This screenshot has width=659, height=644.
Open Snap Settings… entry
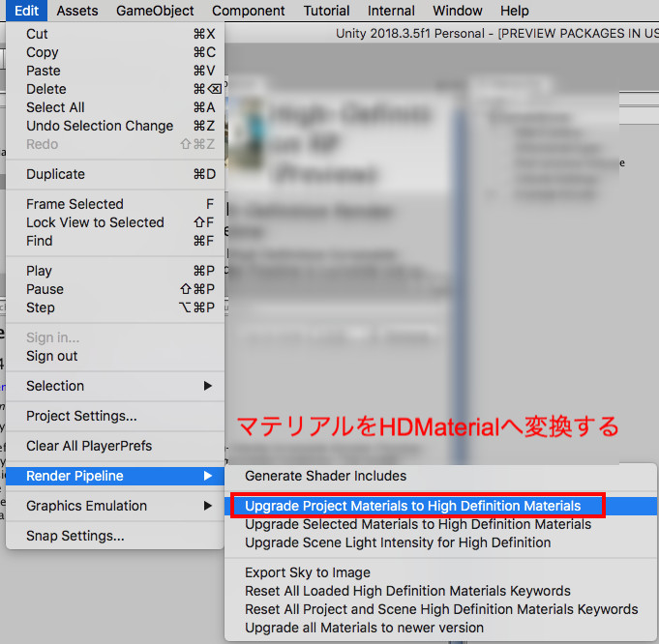tap(115, 536)
